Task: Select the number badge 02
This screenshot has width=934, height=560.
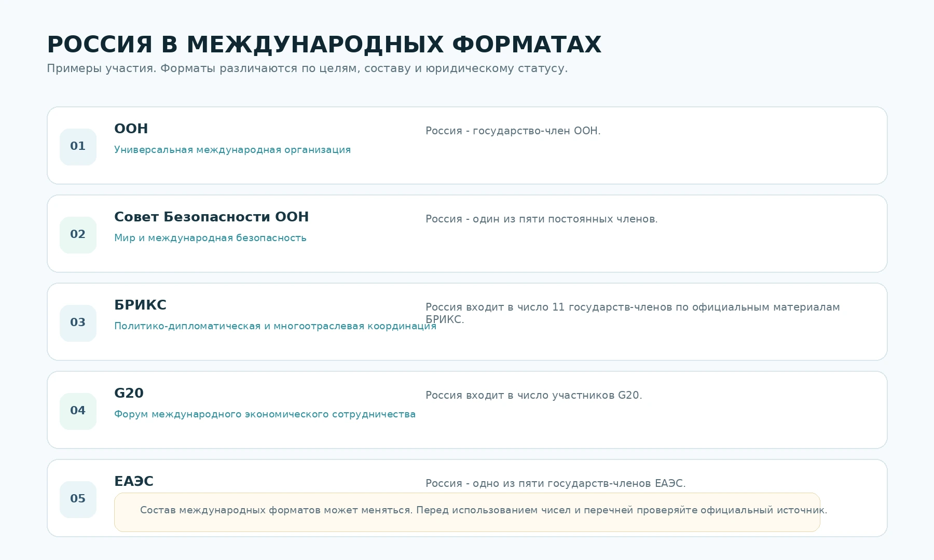Action: [x=78, y=235]
